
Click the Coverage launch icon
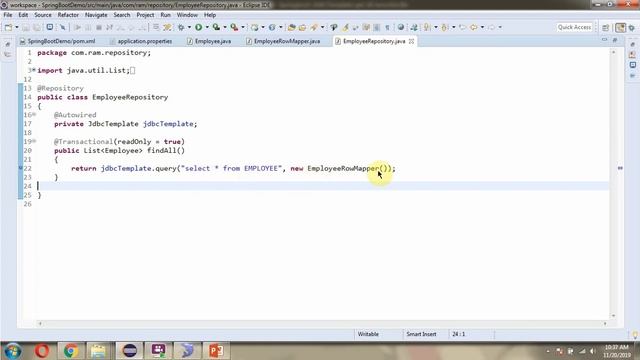pos(216,27)
